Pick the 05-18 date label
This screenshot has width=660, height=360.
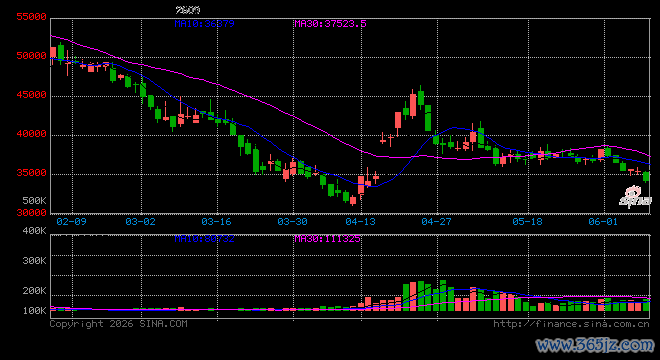[x=527, y=221]
